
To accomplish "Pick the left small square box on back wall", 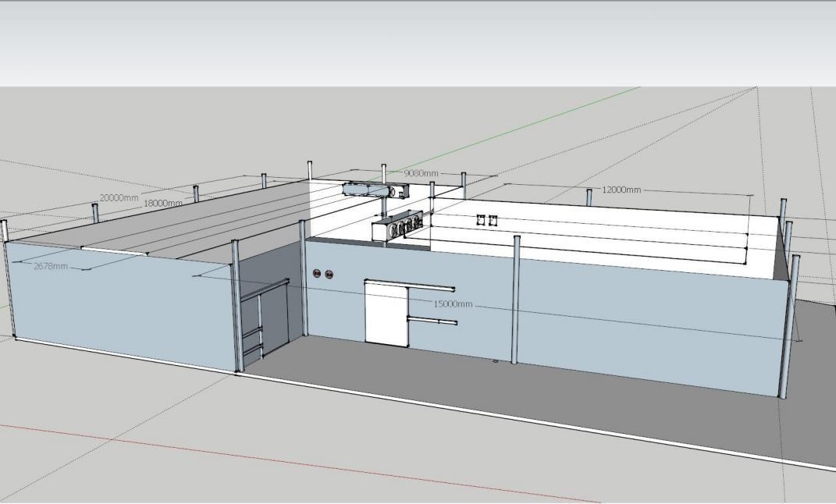I will pyautogui.click(x=481, y=221).
